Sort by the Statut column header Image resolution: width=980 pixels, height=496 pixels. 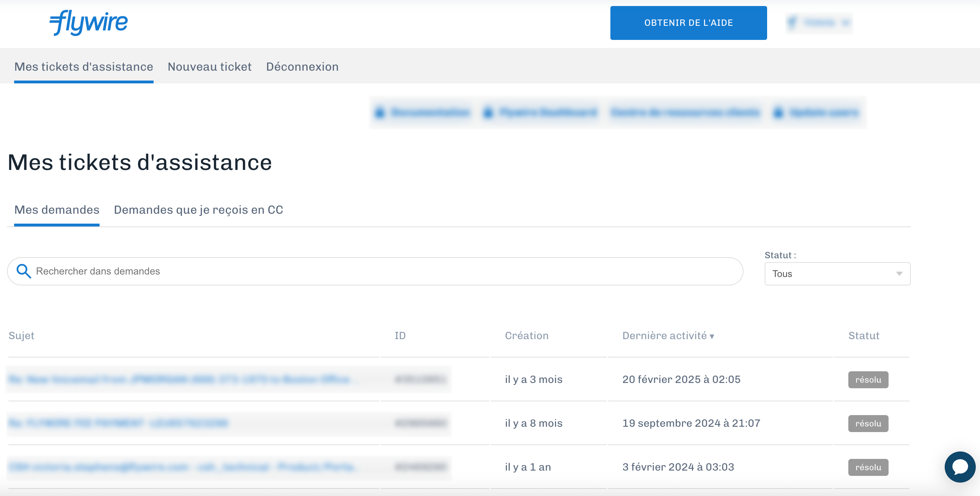coord(863,335)
